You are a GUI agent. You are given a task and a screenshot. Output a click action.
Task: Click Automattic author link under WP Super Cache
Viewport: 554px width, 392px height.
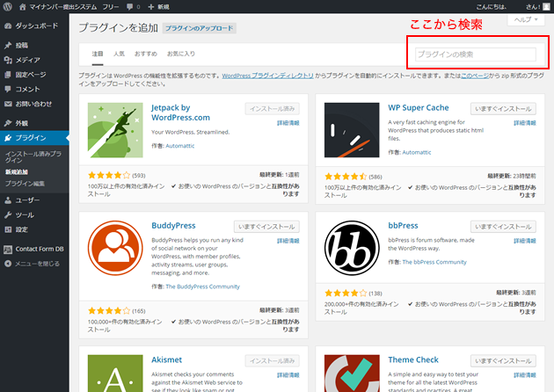[417, 153]
